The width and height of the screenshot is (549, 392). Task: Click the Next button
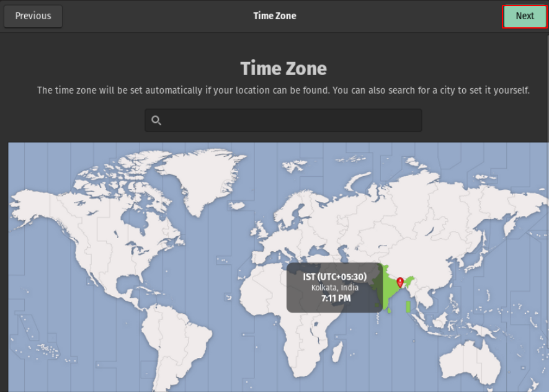[x=524, y=16]
